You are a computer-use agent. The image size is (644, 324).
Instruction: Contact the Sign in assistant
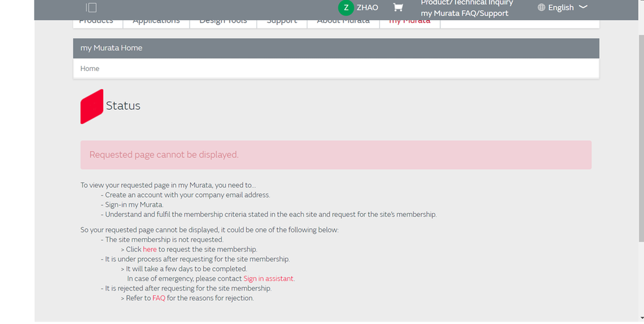(x=268, y=278)
